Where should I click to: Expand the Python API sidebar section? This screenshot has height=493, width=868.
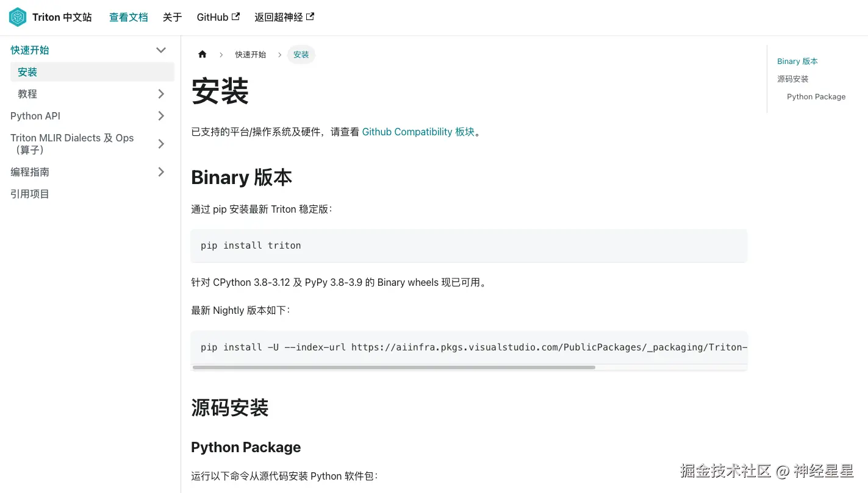pyautogui.click(x=160, y=116)
